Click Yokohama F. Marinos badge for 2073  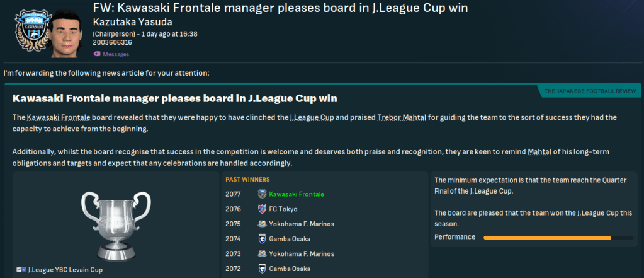(262, 254)
